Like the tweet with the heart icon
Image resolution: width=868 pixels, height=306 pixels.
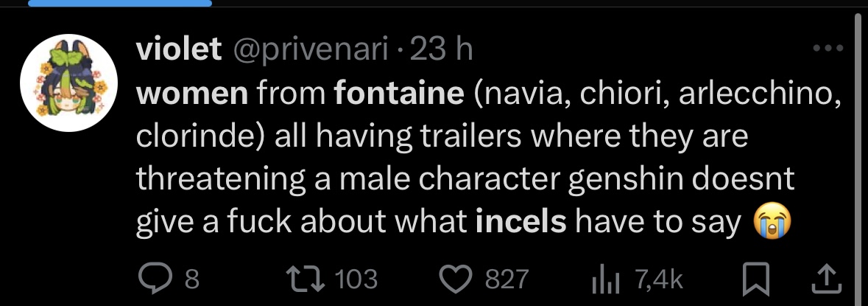point(457,278)
